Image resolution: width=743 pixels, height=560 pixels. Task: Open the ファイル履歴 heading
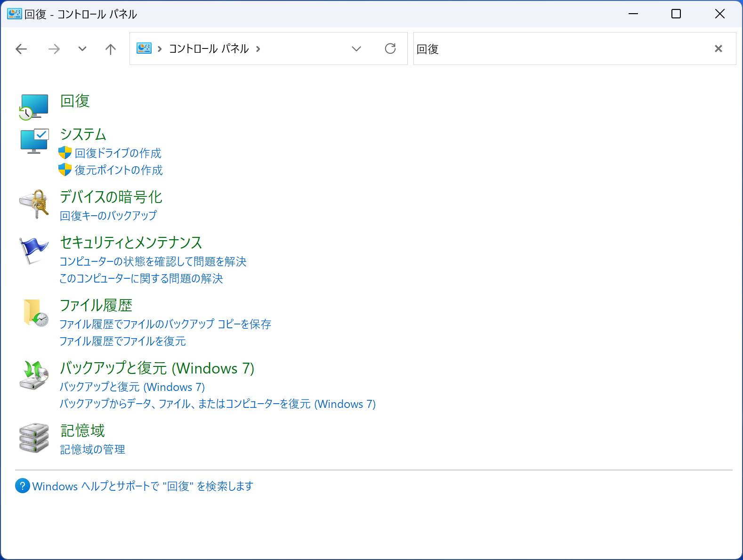96,305
